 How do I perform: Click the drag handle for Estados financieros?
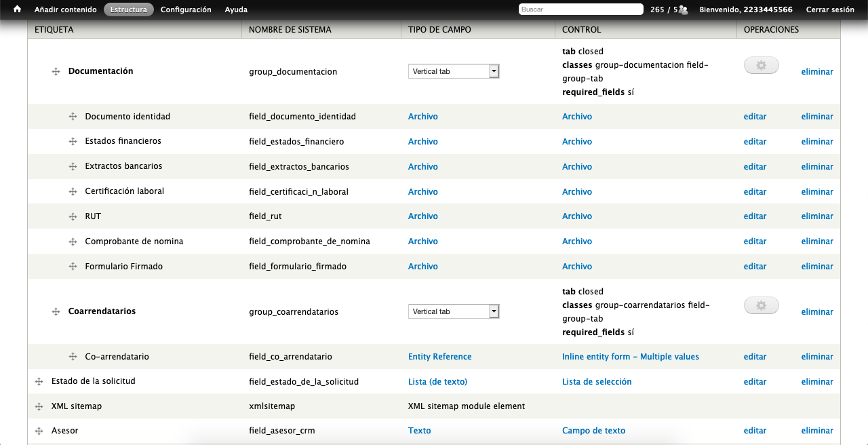[x=73, y=142]
